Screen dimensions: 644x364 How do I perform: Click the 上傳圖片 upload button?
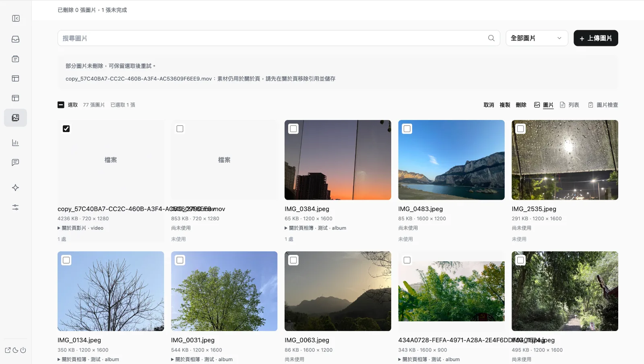tap(596, 38)
